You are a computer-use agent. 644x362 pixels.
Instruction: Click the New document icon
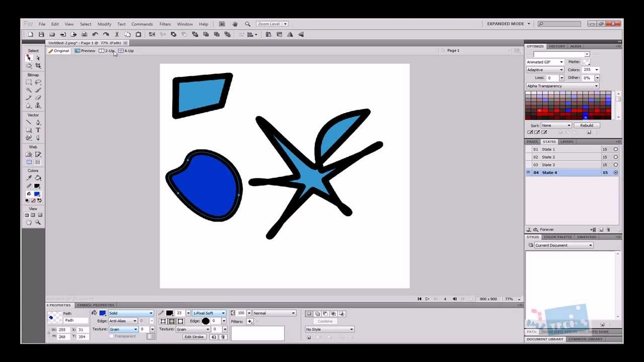tap(30, 34)
